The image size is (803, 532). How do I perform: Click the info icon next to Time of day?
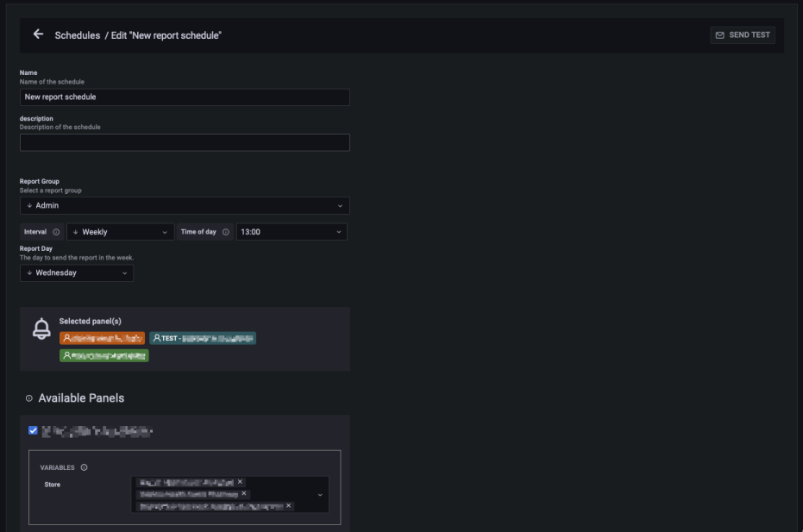[x=226, y=232]
